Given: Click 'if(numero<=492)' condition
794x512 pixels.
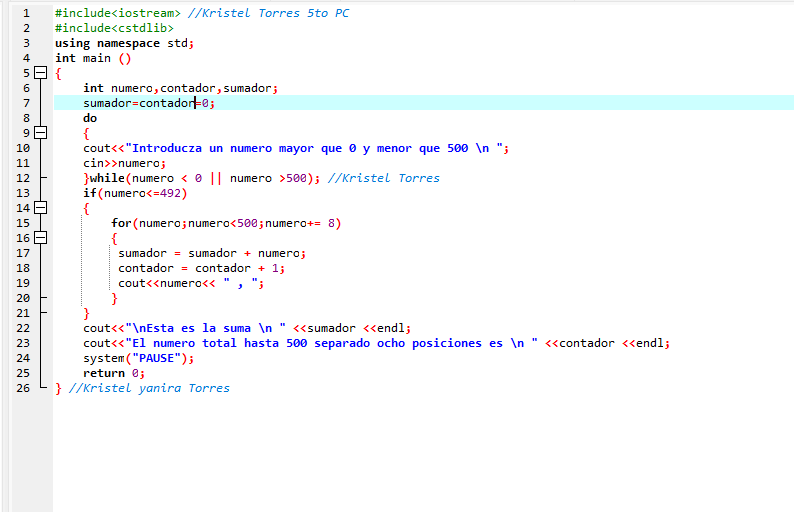Looking at the screenshot, I should tap(135, 193).
